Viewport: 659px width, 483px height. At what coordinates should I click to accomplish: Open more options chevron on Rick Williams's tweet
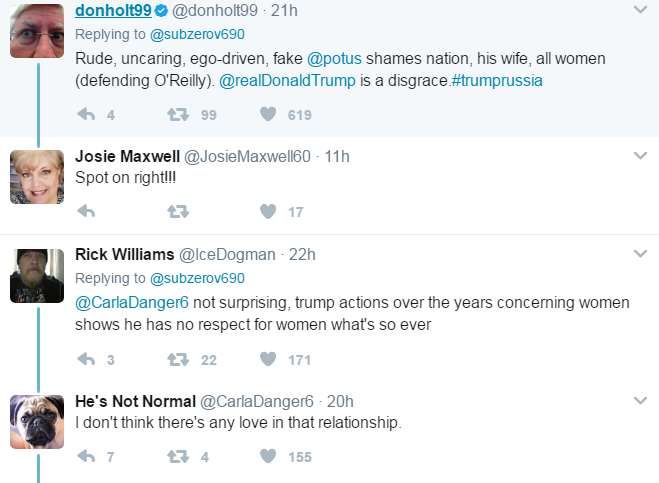640,253
